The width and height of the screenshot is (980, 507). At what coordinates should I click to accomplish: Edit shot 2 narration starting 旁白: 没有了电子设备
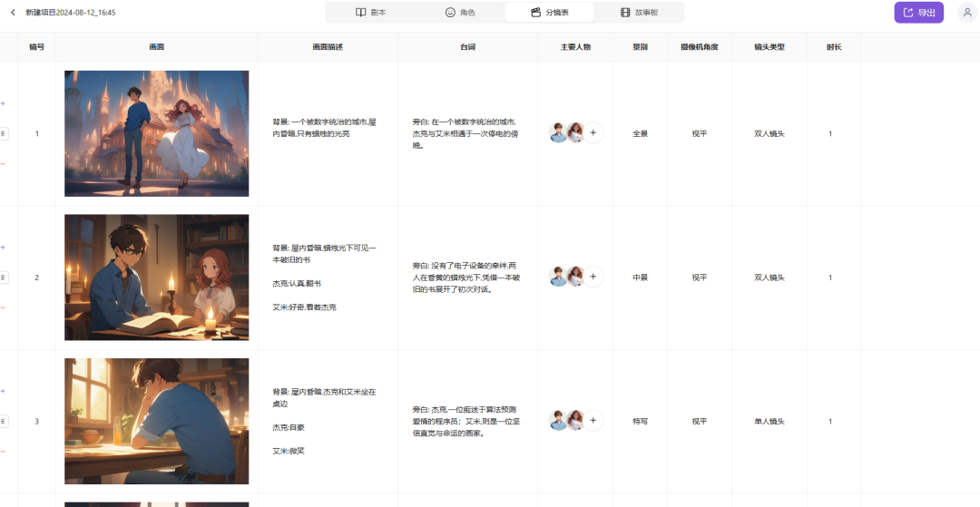(466, 278)
